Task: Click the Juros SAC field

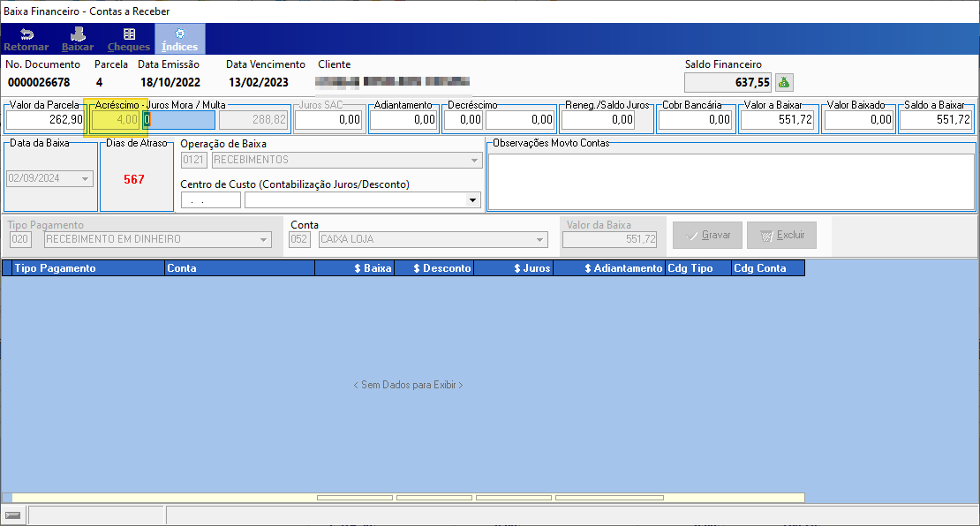Action: click(328, 119)
